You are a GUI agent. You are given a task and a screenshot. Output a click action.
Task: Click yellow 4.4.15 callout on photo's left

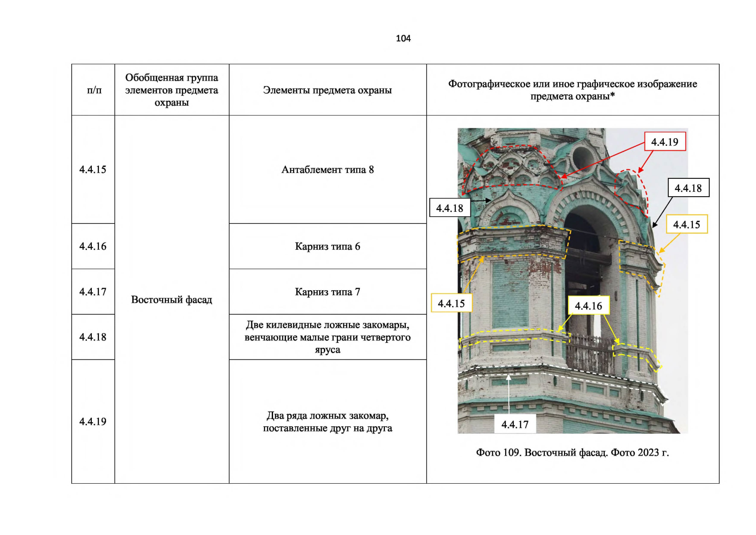click(451, 304)
